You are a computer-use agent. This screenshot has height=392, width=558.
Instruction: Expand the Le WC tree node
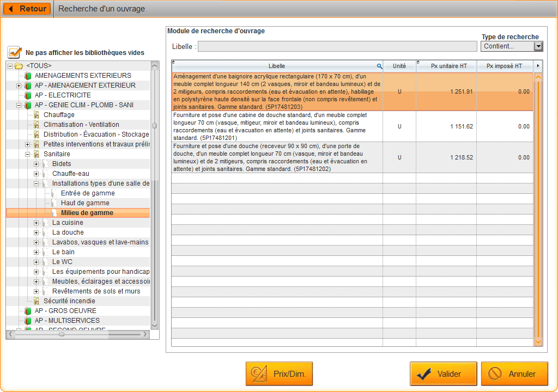[37, 262]
